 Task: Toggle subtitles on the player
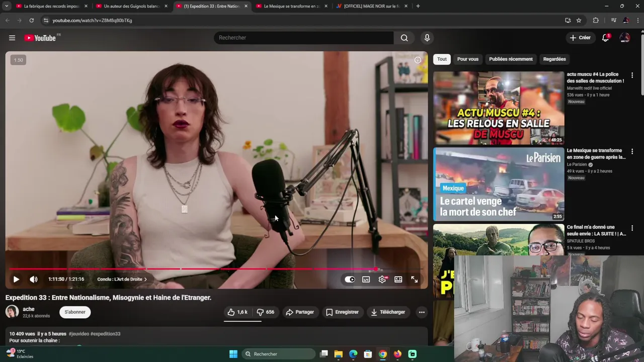click(x=366, y=279)
